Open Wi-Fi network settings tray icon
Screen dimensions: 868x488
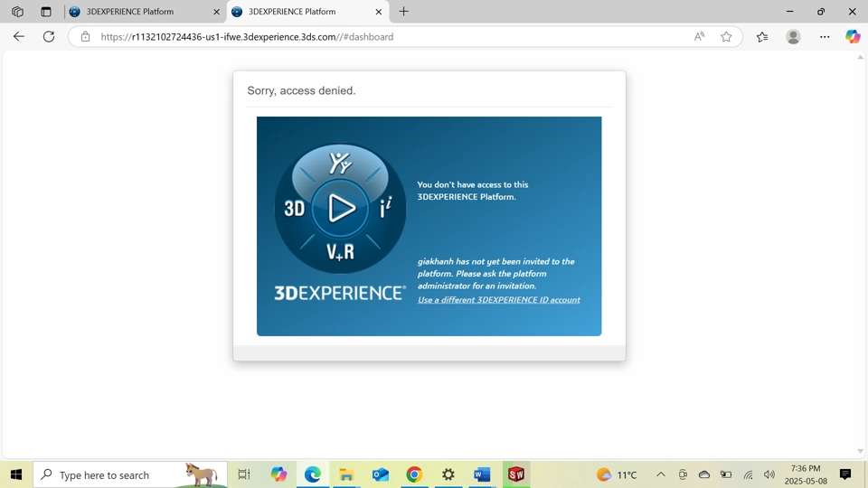click(x=748, y=474)
